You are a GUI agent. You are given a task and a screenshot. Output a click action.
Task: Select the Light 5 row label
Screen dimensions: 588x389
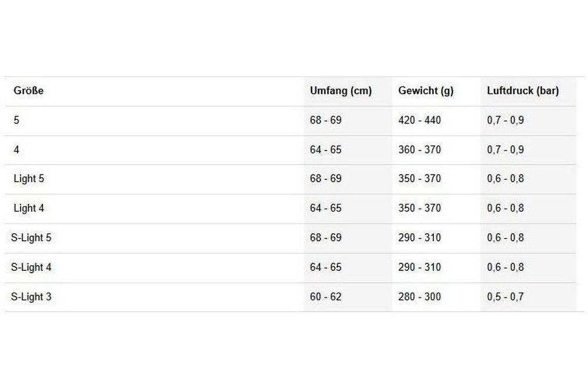(x=29, y=179)
